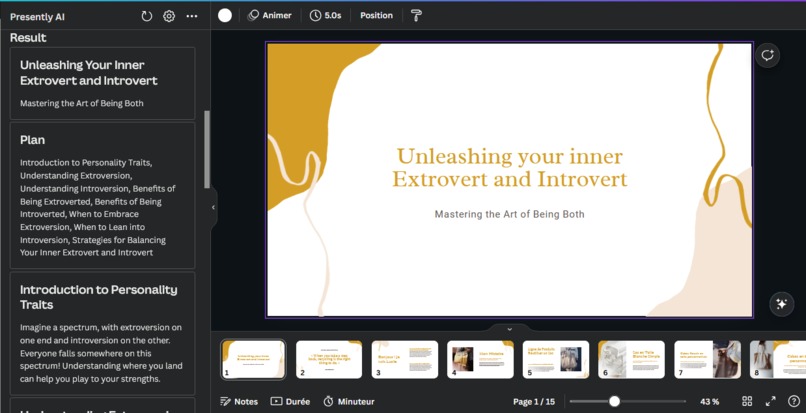Image resolution: width=806 pixels, height=413 pixels.
Task: Click the Durée button
Action: [290, 402]
